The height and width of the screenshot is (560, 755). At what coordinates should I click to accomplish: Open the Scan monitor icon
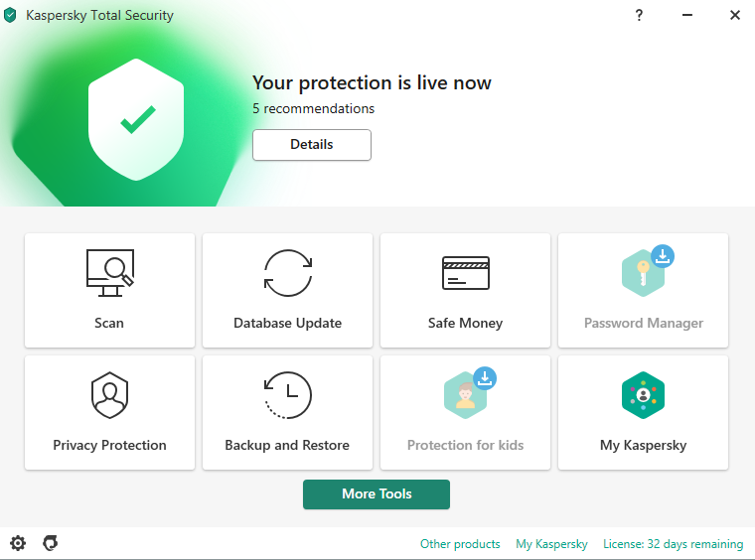click(x=109, y=273)
